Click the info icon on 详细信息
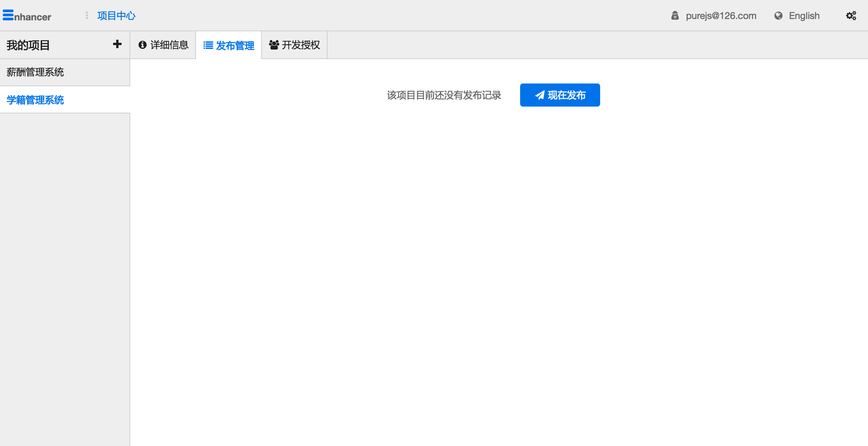The height and width of the screenshot is (446, 868). pos(142,45)
